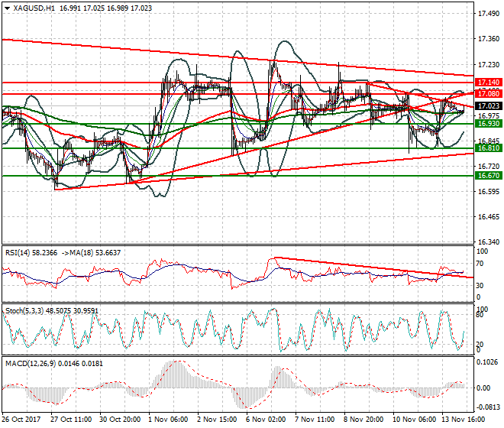Select the 7 Nov 11:00 time label

pyautogui.click(x=315, y=420)
